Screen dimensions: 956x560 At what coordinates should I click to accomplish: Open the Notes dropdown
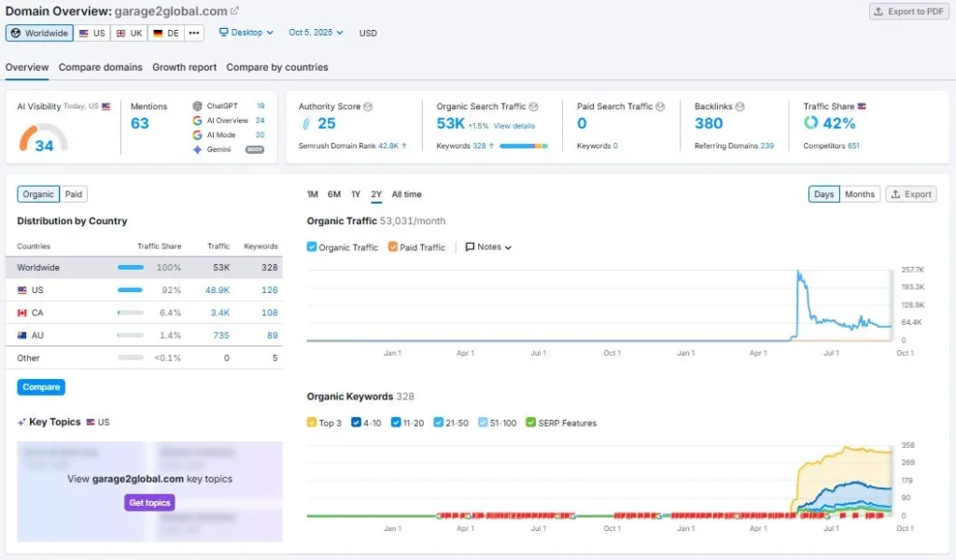click(488, 246)
